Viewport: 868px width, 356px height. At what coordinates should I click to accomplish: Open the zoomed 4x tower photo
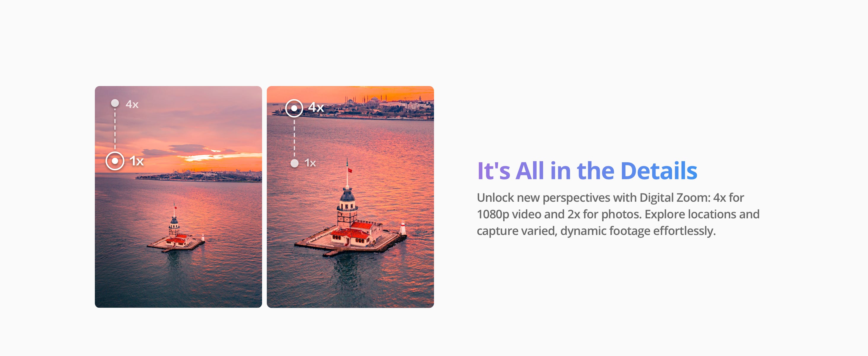pyautogui.click(x=350, y=197)
